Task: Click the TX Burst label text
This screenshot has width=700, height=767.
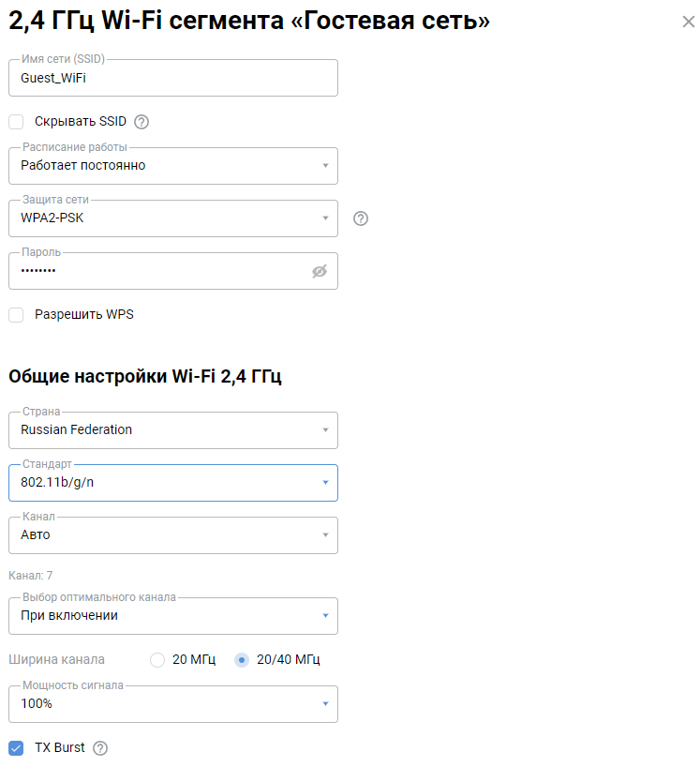Action: (60, 748)
